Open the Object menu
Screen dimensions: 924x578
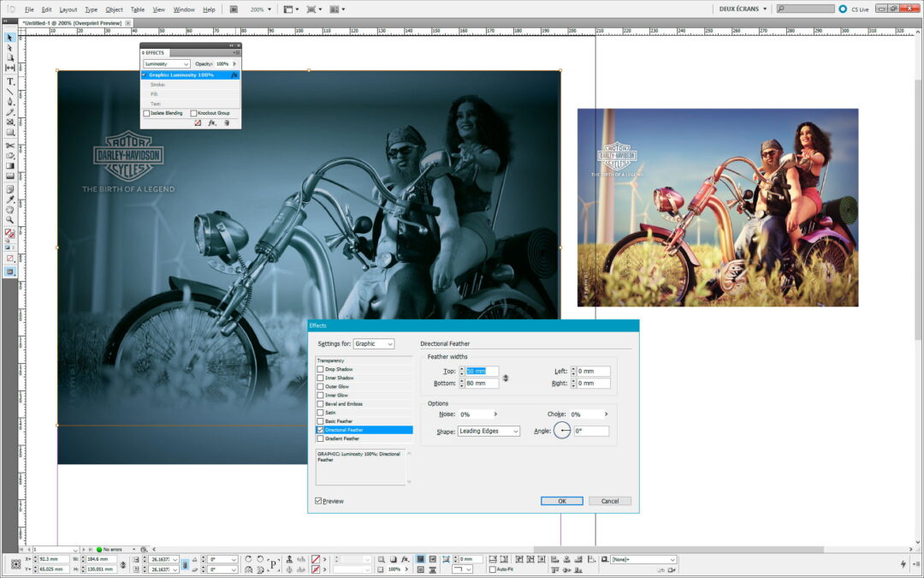click(114, 9)
